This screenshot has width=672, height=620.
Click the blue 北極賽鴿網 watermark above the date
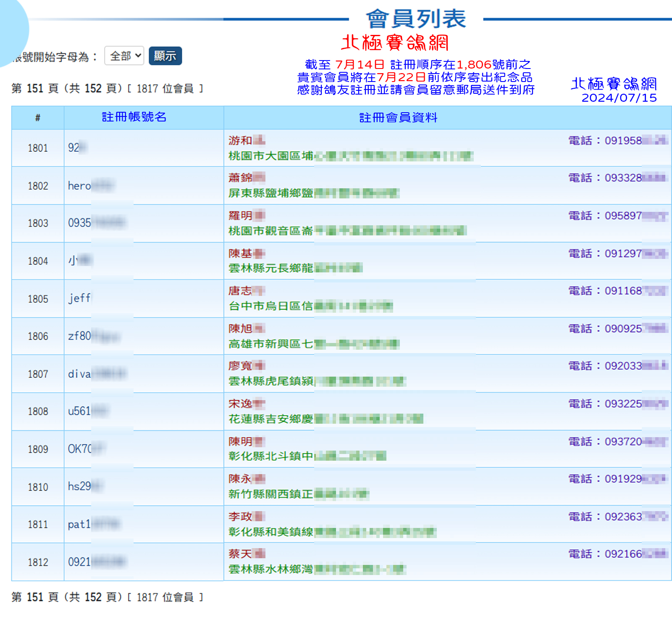614,84
